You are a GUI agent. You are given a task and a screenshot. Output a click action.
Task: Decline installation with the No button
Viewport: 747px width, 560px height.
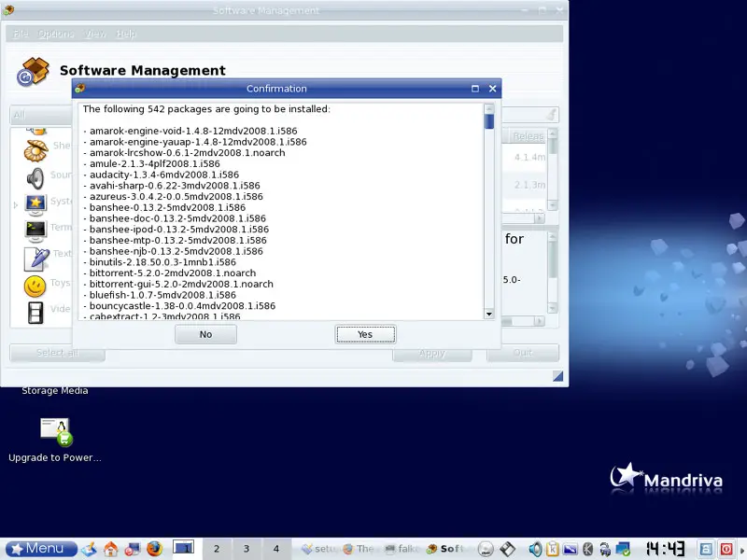point(205,334)
